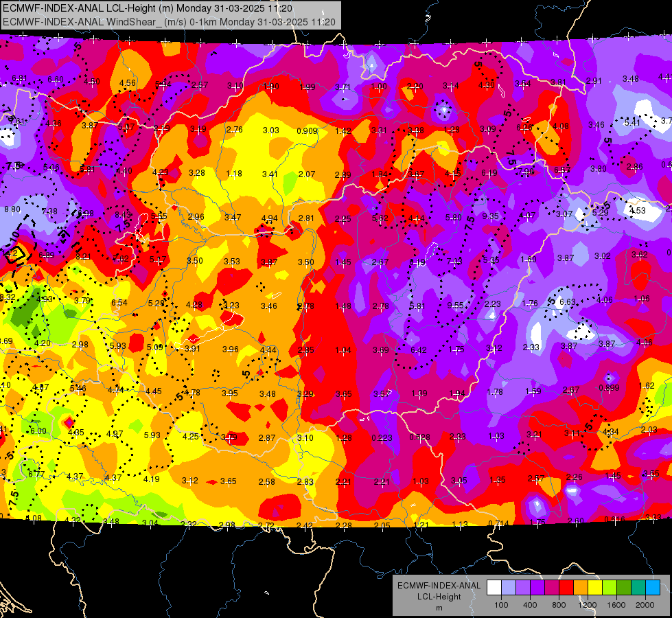The width and height of the screenshot is (672, 618).
Task: Click the wind shear value 0.899
Action: 609,388
